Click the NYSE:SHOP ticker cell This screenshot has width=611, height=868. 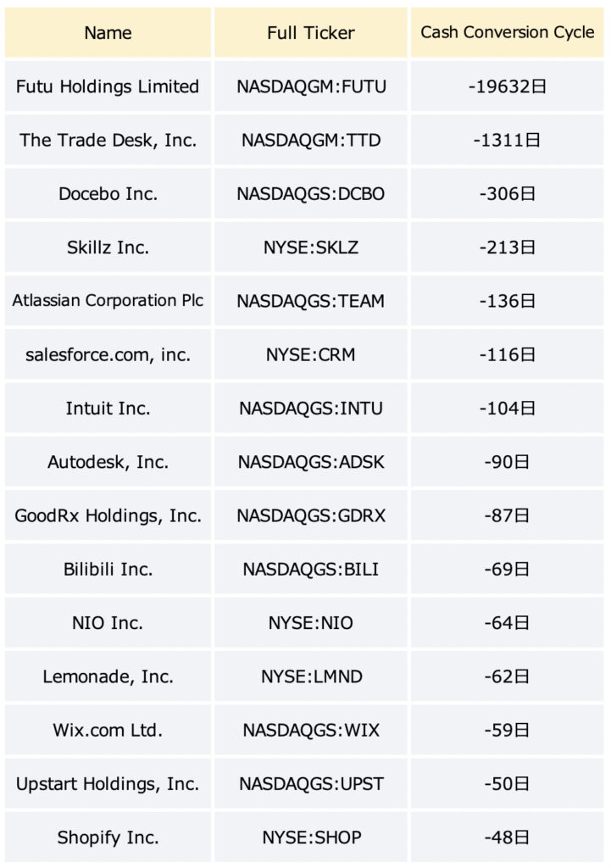coord(310,837)
